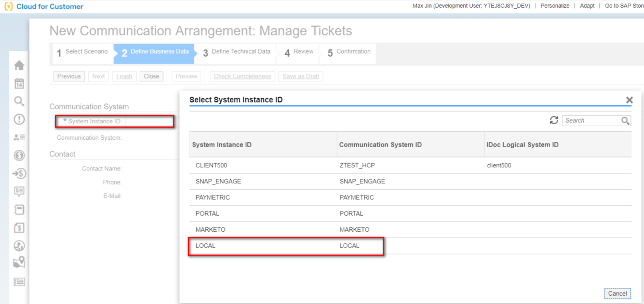The height and width of the screenshot is (304, 644).
Task: Open the dollar coin sidebar icon
Action: [19, 155]
